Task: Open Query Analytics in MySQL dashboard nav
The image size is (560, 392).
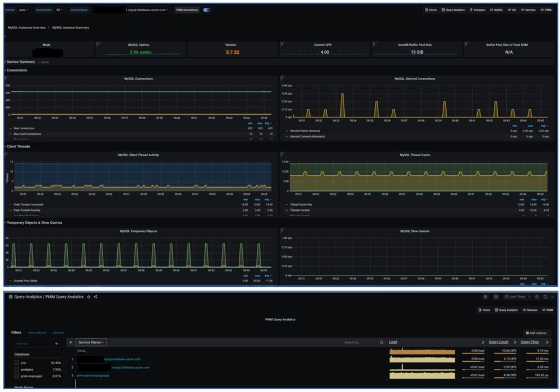Action: pos(453,10)
